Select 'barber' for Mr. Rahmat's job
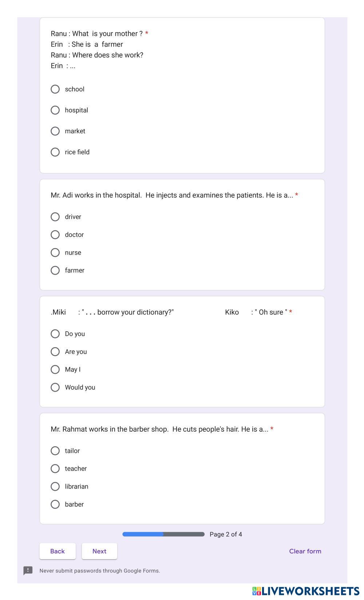 pos(55,504)
